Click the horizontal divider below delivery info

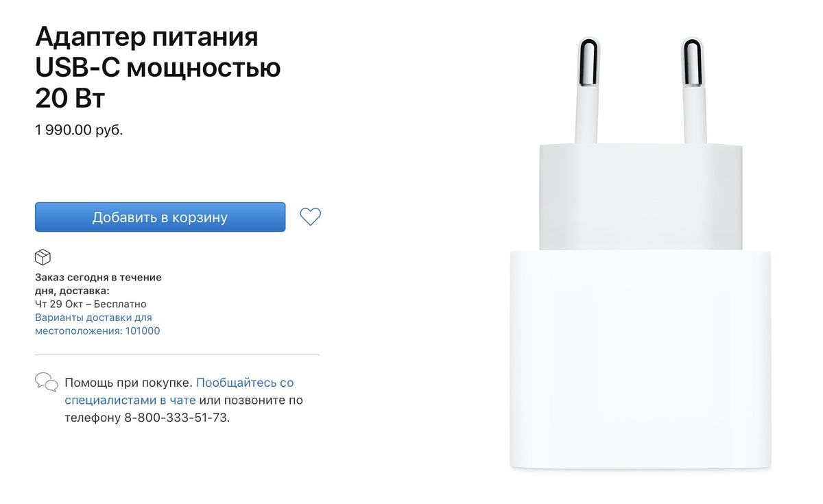tap(177, 355)
